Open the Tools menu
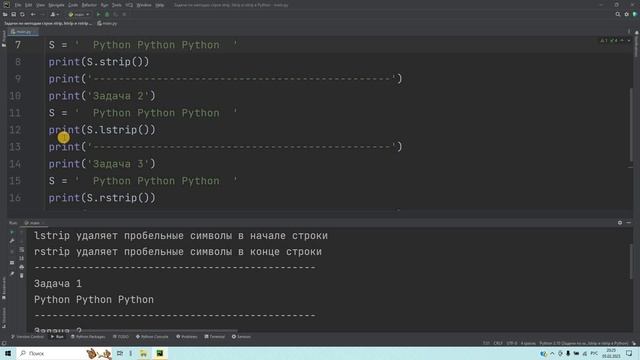The height and width of the screenshot is (360, 640). point(117,5)
